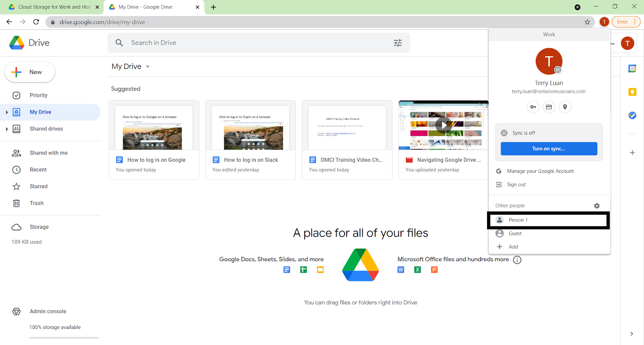Open a new browser tab

[x=213, y=7]
